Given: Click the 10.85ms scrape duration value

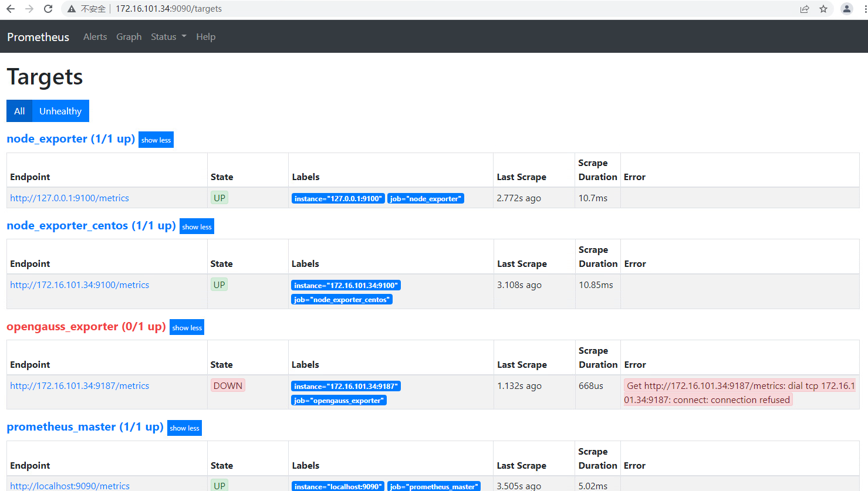Looking at the screenshot, I should (596, 285).
